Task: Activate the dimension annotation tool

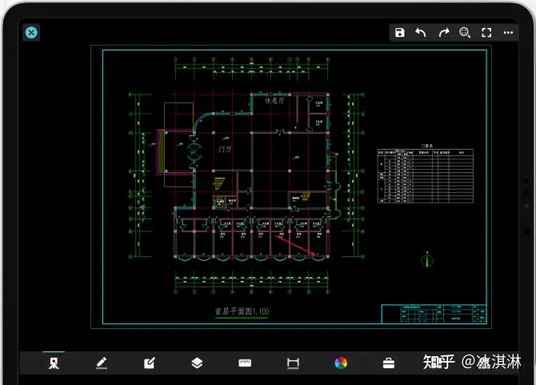Action: click(293, 363)
